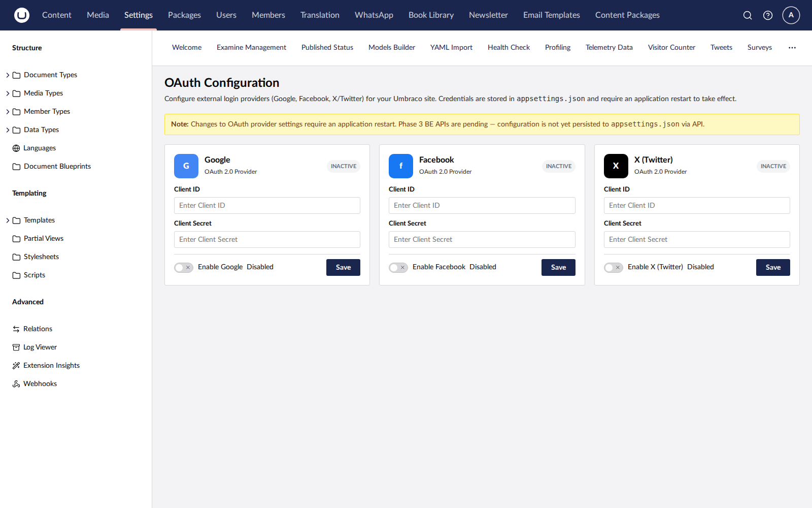812x508 pixels.
Task: Focus the Facebook Client ID field
Action: (482, 205)
